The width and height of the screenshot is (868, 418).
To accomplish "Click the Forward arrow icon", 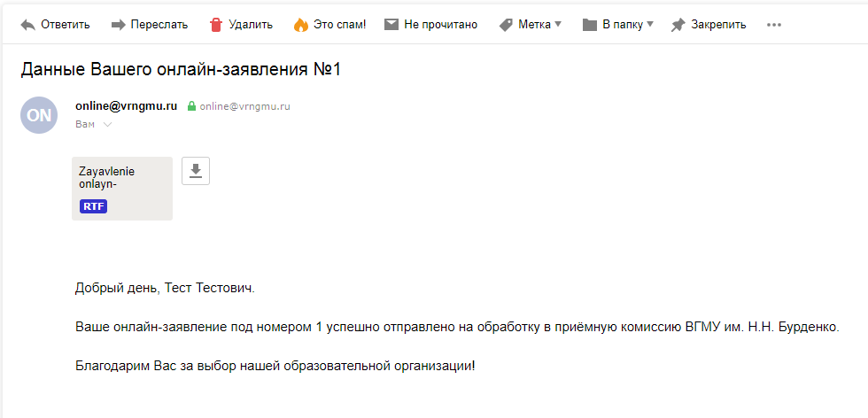I will tap(119, 25).
